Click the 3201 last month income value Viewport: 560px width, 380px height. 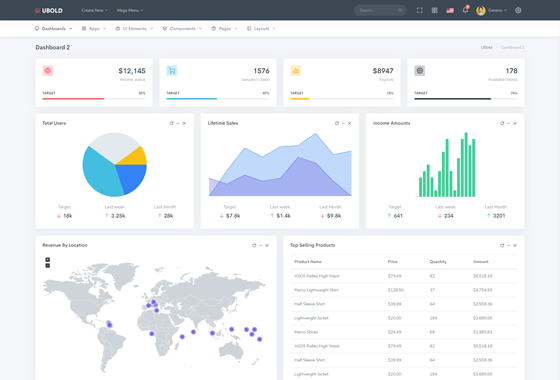499,216
